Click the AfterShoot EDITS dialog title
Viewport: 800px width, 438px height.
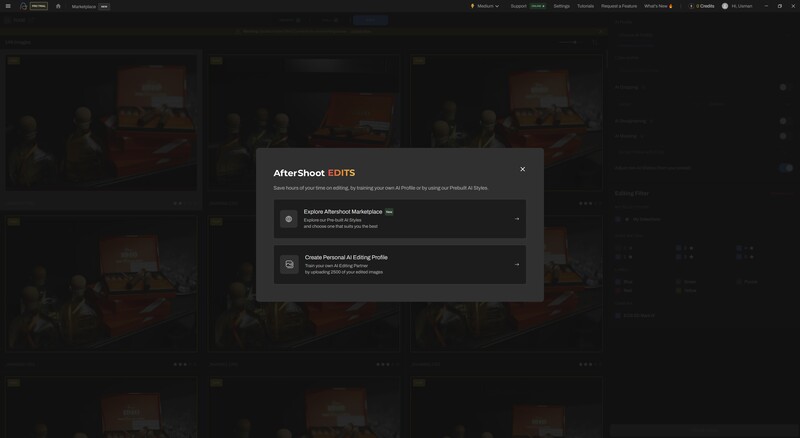click(x=314, y=173)
